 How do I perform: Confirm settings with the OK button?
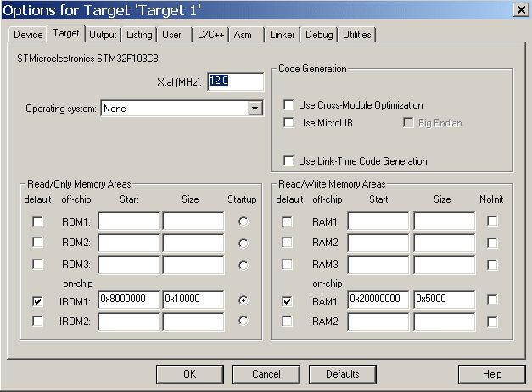(190, 374)
